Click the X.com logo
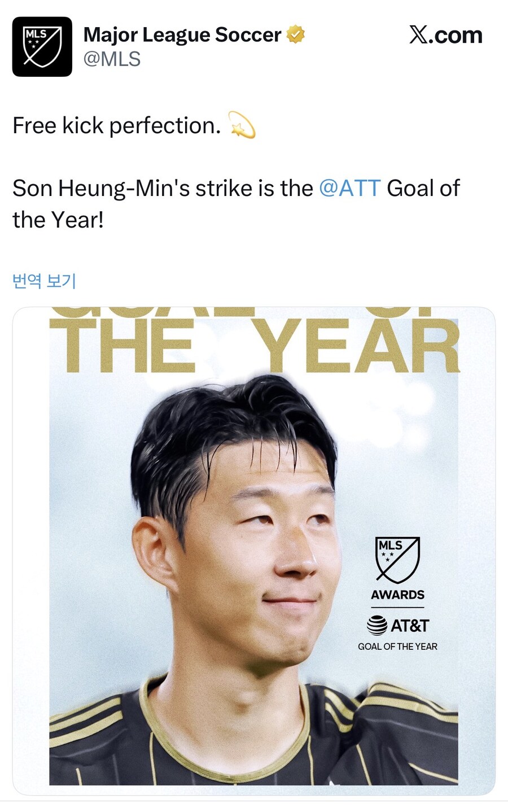 click(446, 35)
